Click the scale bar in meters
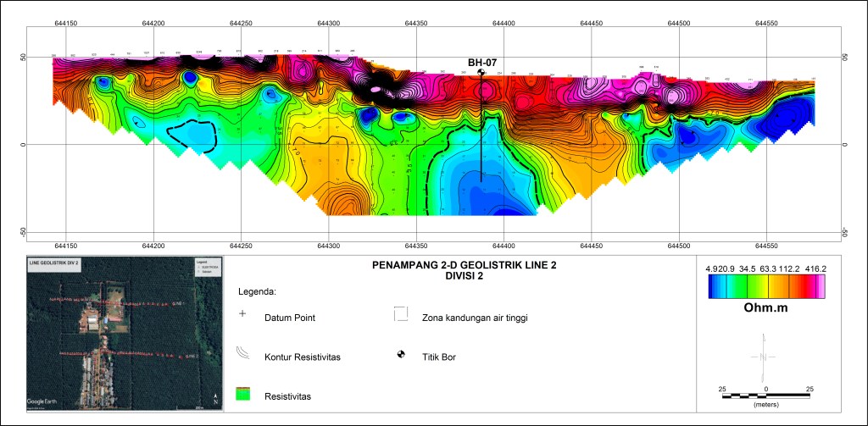This screenshot has width=868, height=426. (x=765, y=395)
